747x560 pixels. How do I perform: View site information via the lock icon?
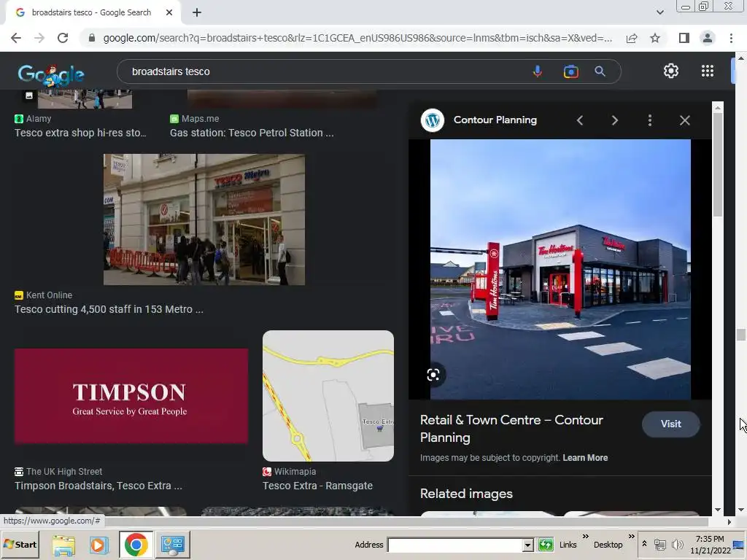pos(91,38)
